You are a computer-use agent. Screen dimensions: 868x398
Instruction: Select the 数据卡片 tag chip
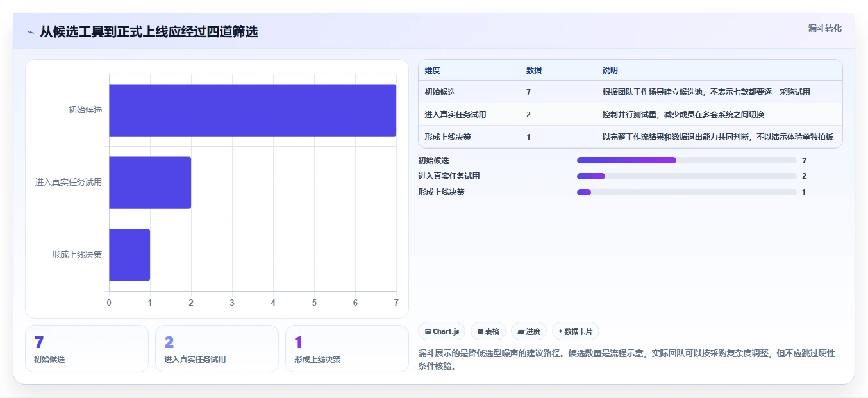pos(575,331)
